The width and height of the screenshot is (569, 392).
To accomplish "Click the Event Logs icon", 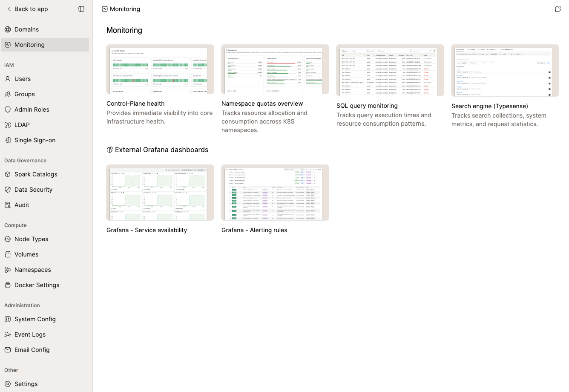I will pyautogui.click(x=8, y=334).
